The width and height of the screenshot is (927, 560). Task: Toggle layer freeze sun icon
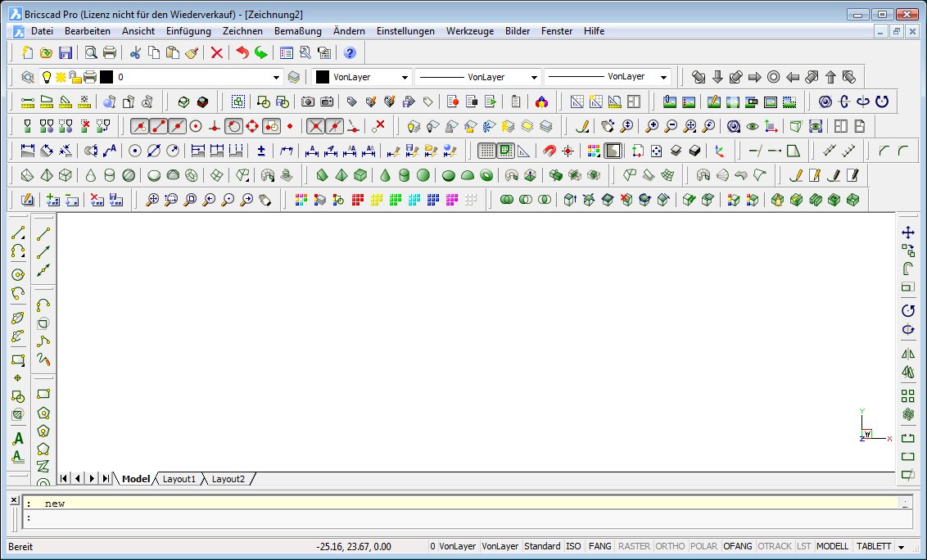point(61,77)
